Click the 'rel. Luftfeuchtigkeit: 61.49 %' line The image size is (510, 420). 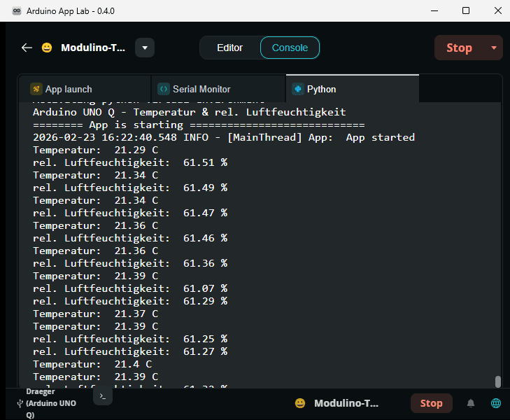pos(130,188)
